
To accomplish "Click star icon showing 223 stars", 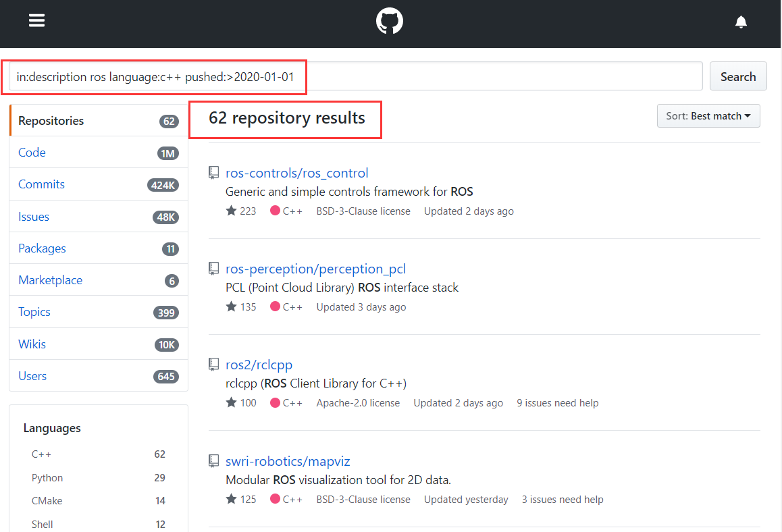I will point(231,211).
